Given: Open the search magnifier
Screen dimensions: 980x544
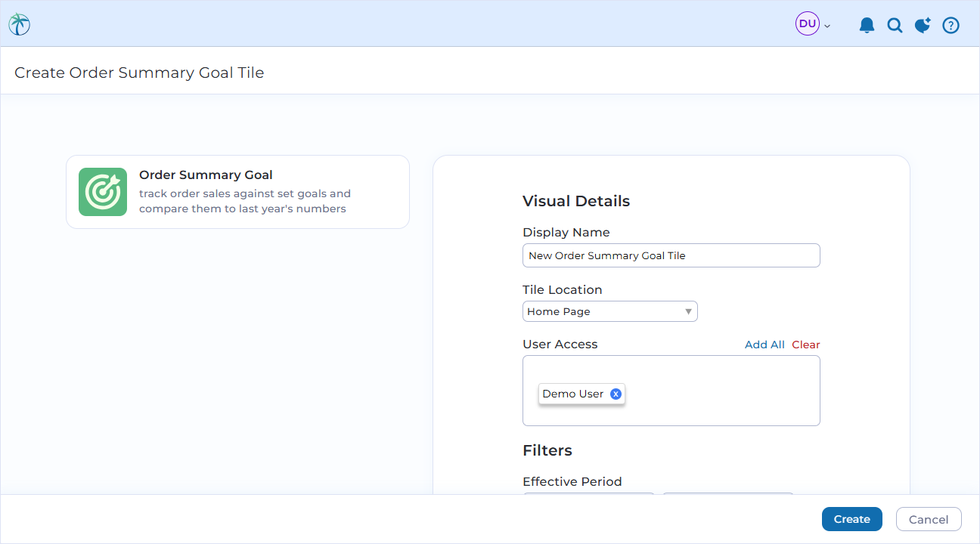Looking at the screenshot, I should (x=895, y=24).
